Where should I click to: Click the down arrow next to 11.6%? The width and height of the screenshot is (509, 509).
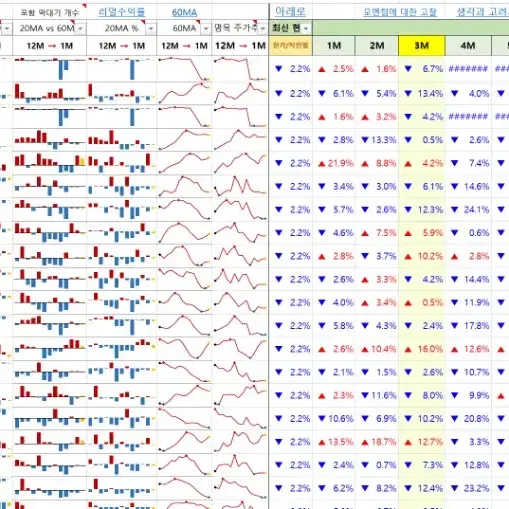(x=365, y=395)
